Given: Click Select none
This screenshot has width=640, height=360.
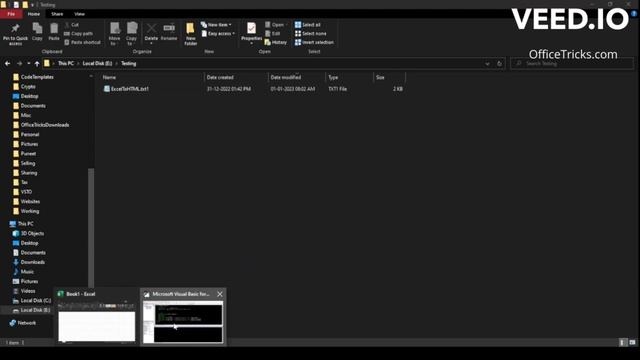Looking at the screenshot, I should (311, 33).
